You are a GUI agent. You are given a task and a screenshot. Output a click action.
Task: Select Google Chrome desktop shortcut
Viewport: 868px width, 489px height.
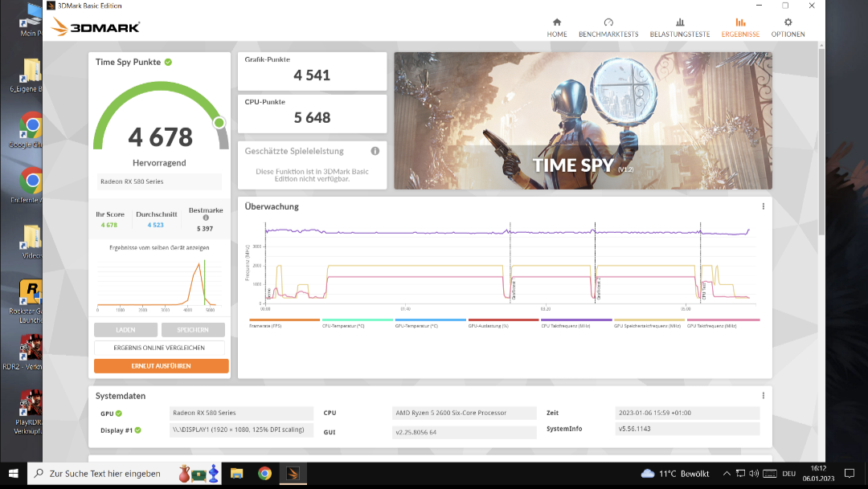(31, 130)
